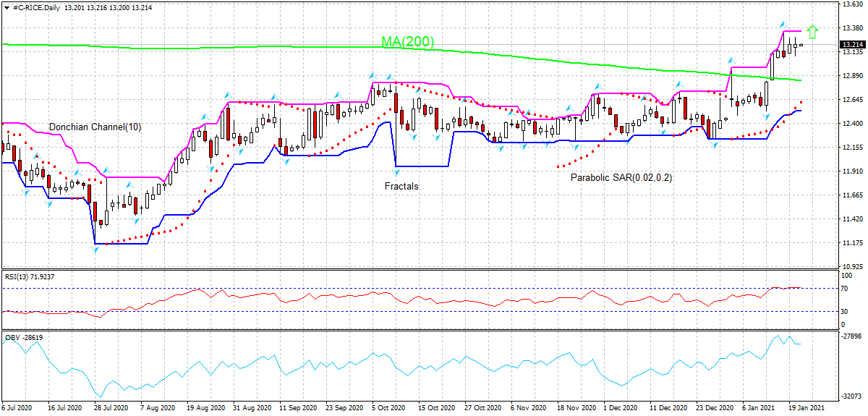Click the current price tag 13.214
868x416 pixels.
[851, 45]
